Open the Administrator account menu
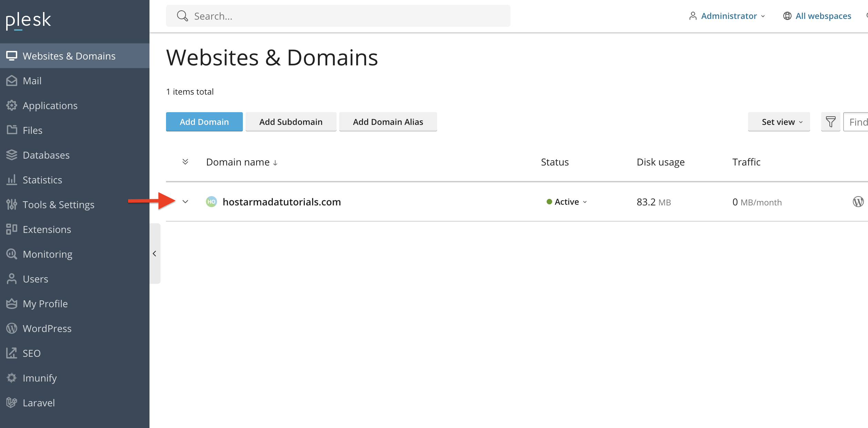Image resolution: width=868 pixels, height=428 pixels. pos(728,16)
